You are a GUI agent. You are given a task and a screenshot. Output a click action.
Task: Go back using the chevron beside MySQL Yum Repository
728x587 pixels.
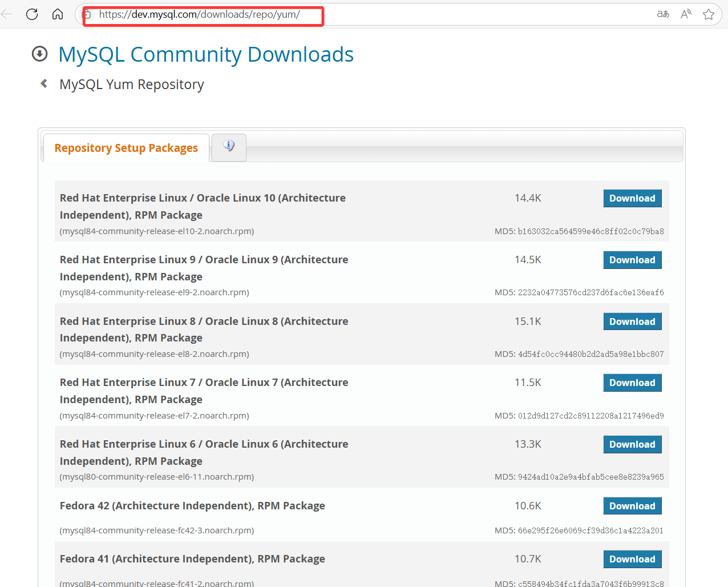(x=44, y=84)
